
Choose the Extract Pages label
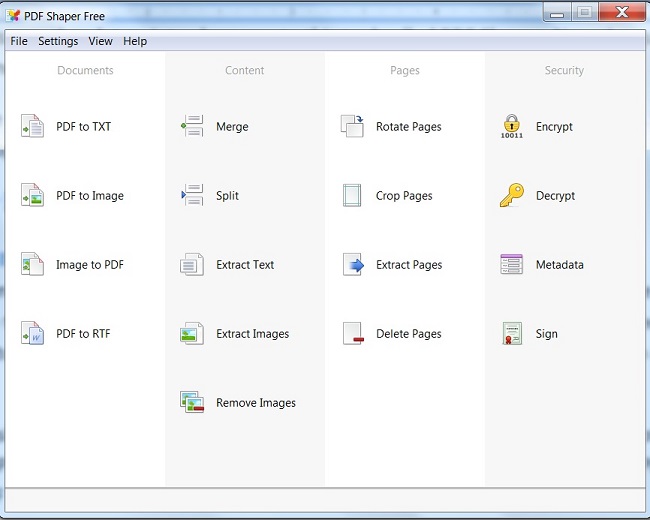(x=409, y=265)
